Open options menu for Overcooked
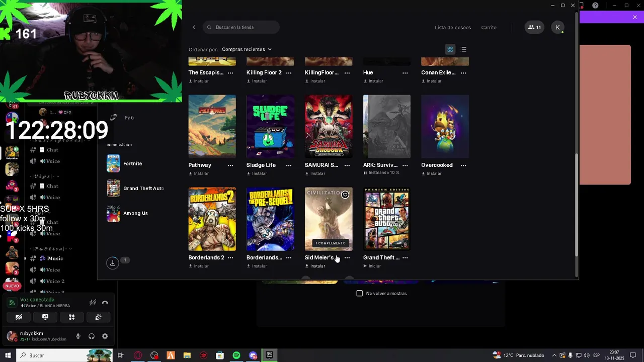 tap(463, 165)
